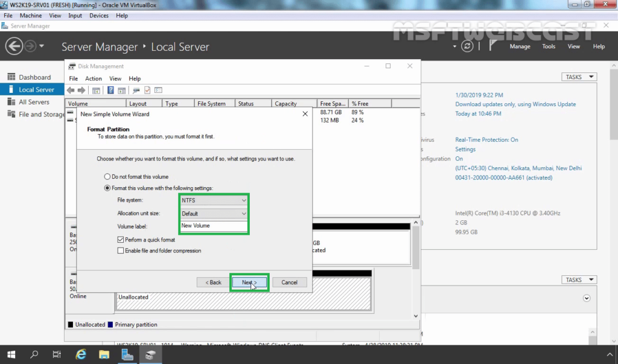Click Next in the wizard
The image size is (618, 364).
coord(249,283)
